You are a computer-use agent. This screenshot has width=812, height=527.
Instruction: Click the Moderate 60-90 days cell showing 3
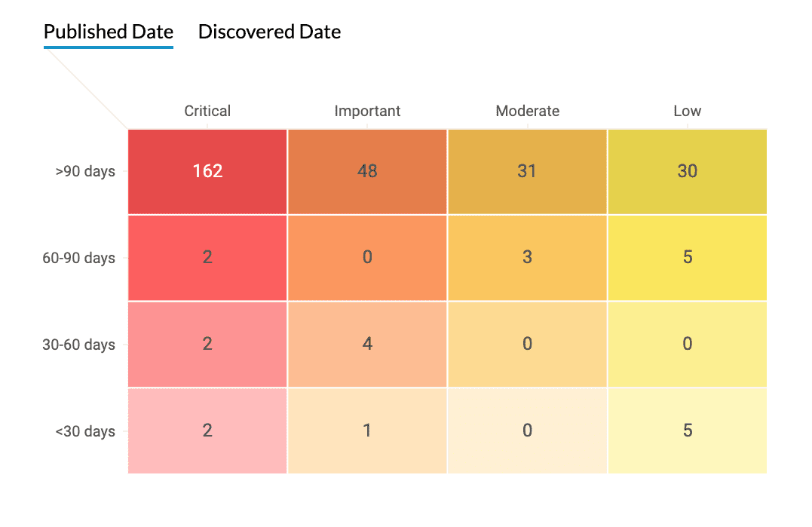point(527,258)
